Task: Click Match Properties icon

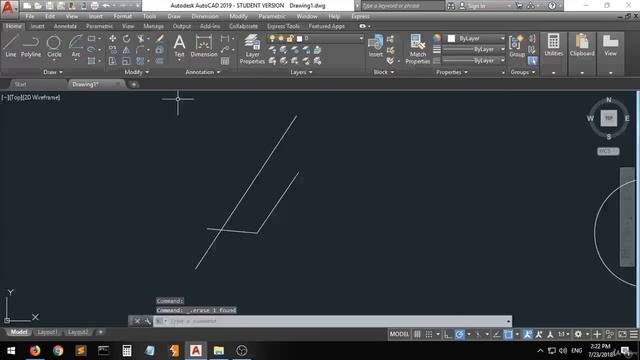Action: coord(418,49)
